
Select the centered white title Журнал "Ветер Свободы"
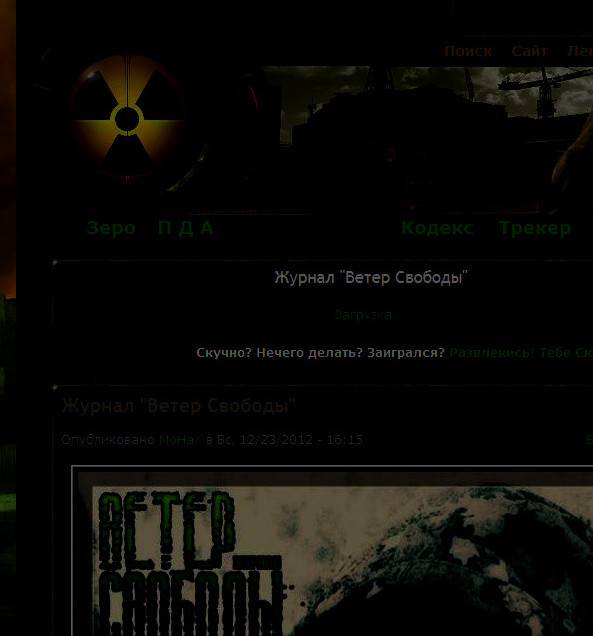371,278
